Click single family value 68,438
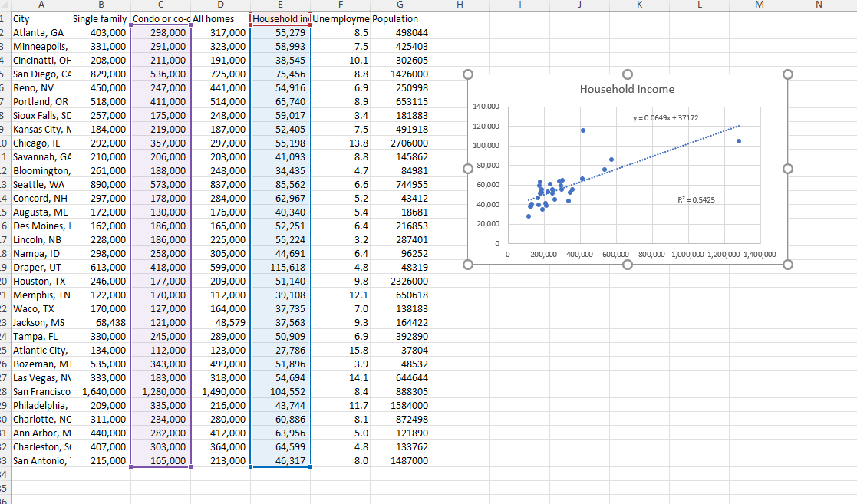 101,322
